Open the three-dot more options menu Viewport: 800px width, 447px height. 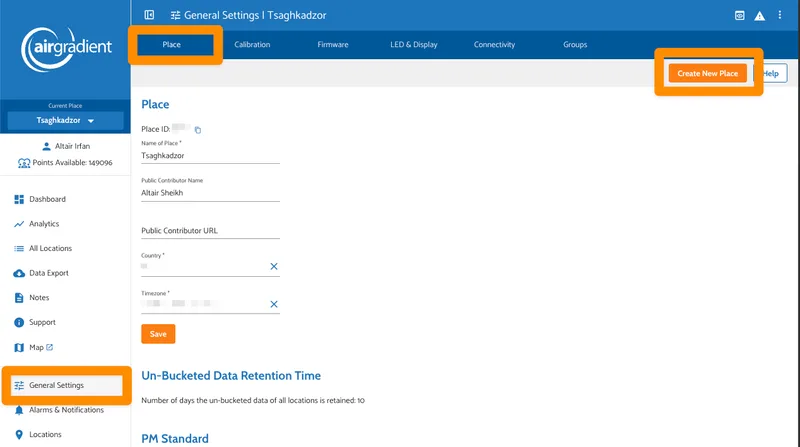(780, 15)
